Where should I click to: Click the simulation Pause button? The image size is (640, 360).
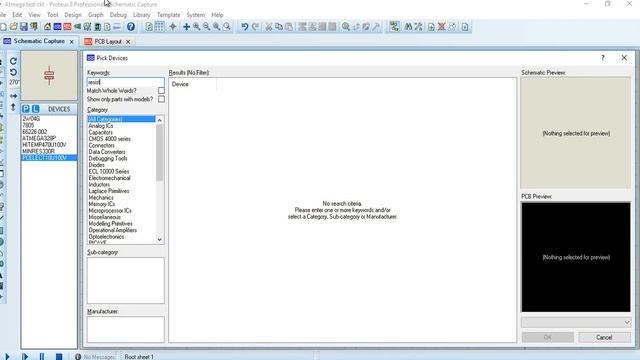[42, 357]
